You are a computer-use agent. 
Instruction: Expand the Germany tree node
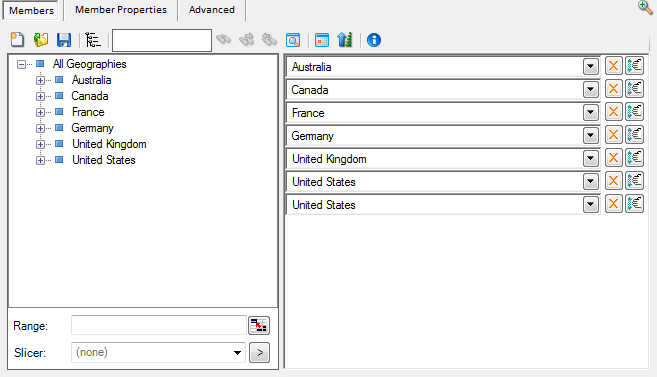tap(40, 128)
